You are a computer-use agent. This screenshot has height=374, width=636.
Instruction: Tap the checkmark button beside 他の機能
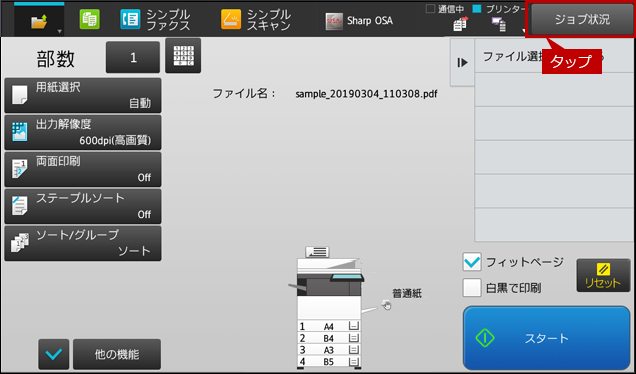point(54,354)
